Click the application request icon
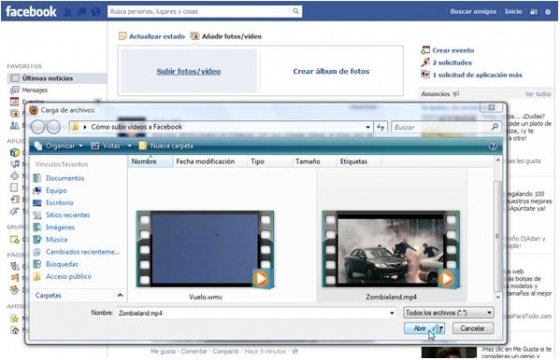 pos(425,74)
